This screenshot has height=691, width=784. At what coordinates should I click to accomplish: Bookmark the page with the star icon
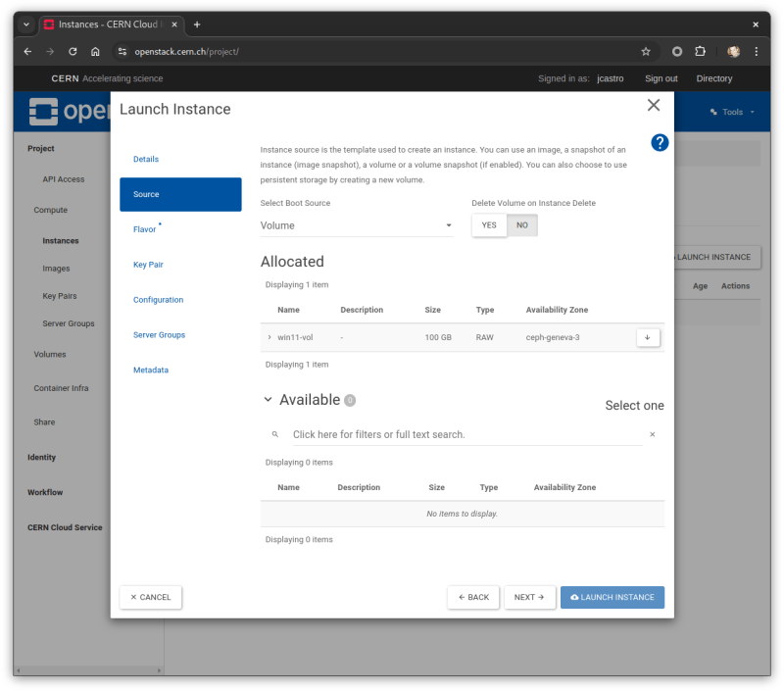(646, 51)
